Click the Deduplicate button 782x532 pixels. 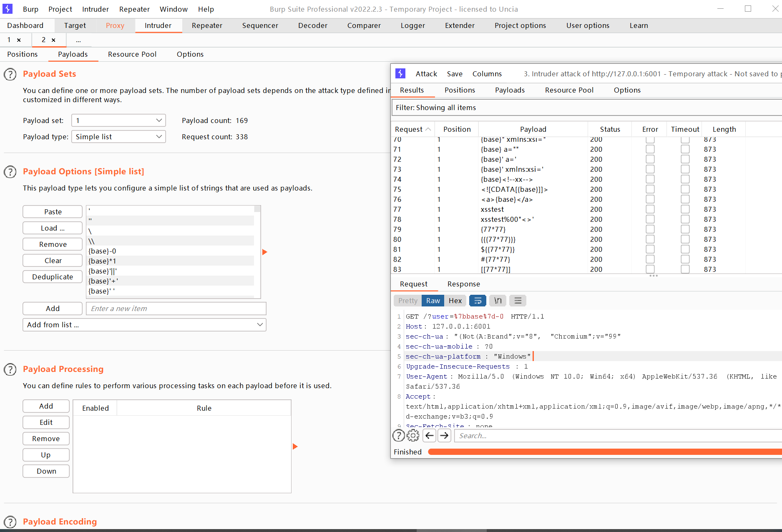53,277
